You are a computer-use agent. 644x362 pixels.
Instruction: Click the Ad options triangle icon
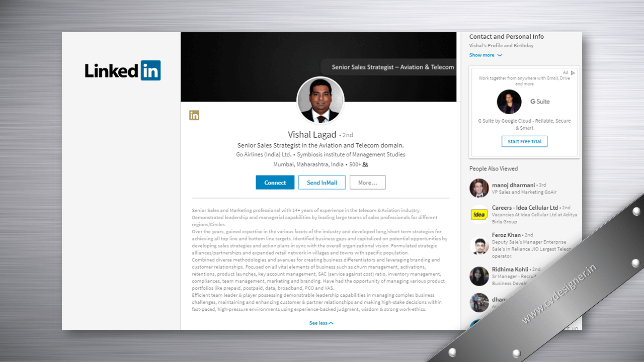(x=573, y=73)
